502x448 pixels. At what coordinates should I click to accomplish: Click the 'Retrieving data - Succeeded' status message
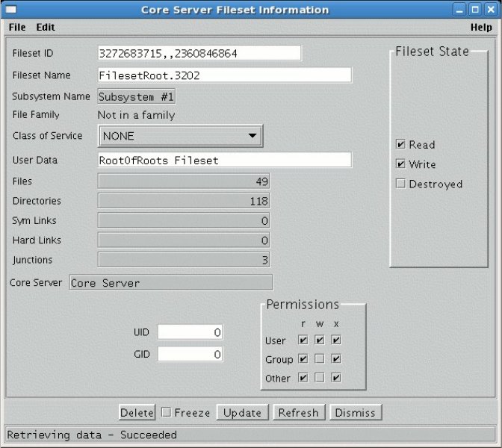tap(92, 435)
